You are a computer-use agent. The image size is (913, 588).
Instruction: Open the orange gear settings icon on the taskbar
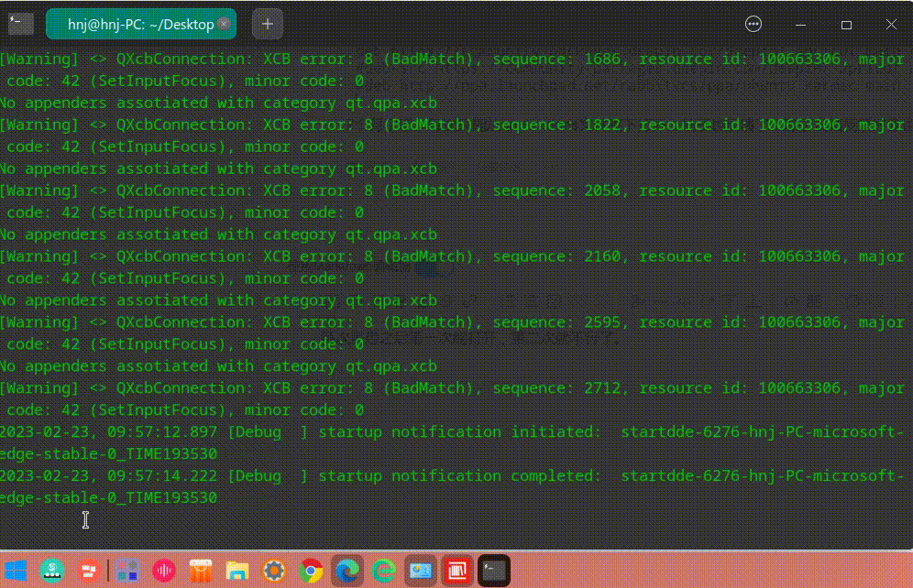[274, 571]
